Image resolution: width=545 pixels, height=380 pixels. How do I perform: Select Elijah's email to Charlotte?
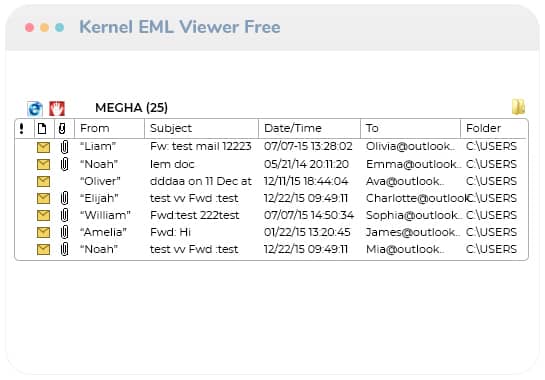(x=271, y=198)
